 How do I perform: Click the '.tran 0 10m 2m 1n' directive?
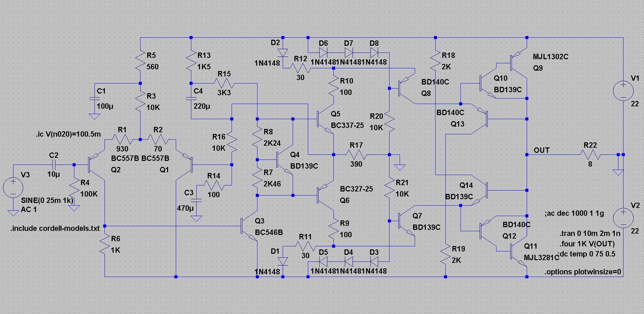click(590, 233)
